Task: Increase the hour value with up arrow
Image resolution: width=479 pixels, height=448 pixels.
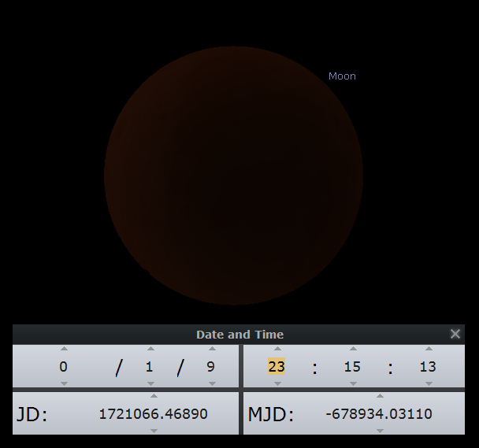Action: point(277,349)
